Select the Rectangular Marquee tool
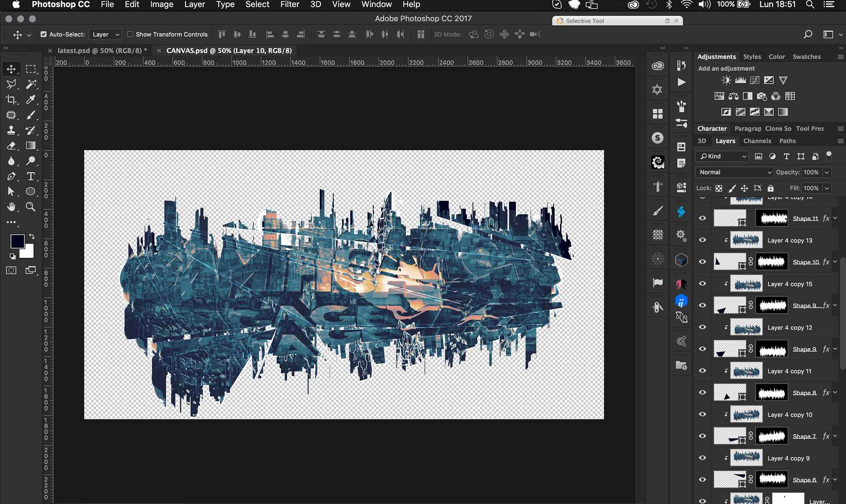846x504 pixels. (x=31, y=69)
